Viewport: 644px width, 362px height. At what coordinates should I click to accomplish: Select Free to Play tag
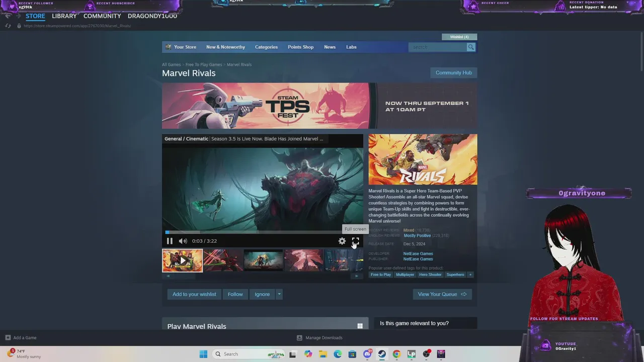point(381,275)
